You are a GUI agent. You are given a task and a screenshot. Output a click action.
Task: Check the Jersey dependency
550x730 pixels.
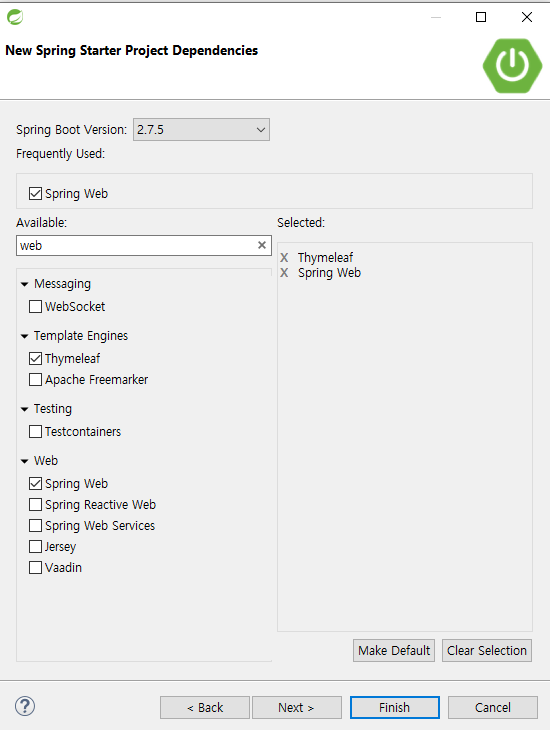(x=35, y=546)
